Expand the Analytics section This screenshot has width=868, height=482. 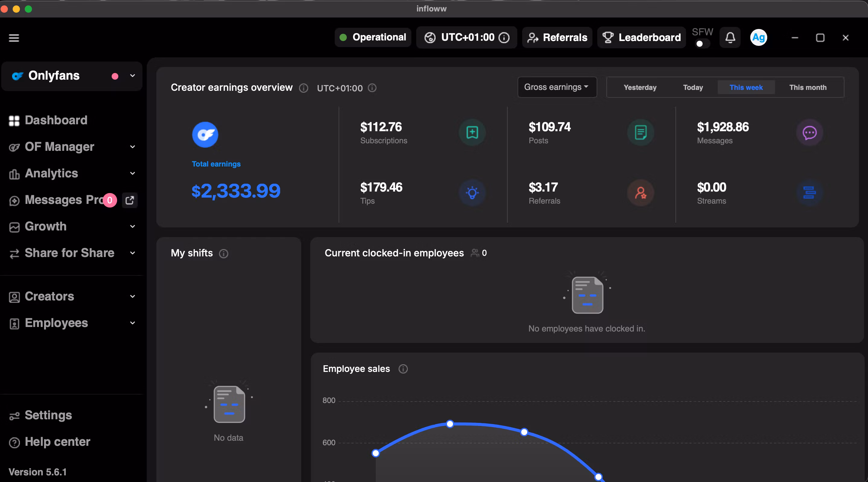132,173
